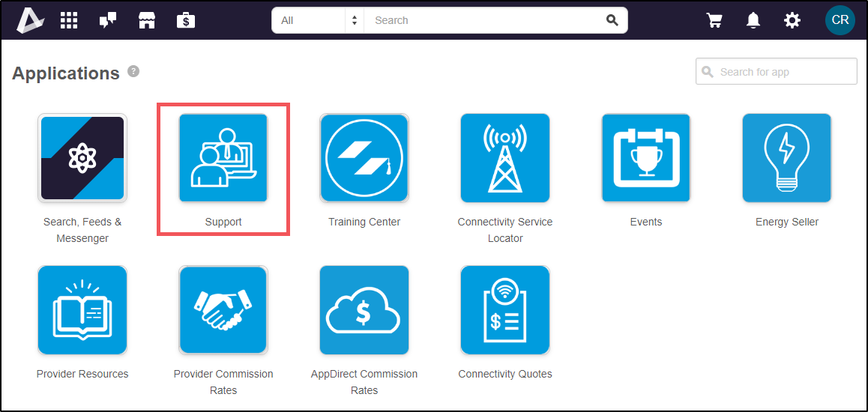Image resolution: width=868 pixels, height=412 pixels.
Task: Open the Provider Resources book icon
Action: point(82,310)
